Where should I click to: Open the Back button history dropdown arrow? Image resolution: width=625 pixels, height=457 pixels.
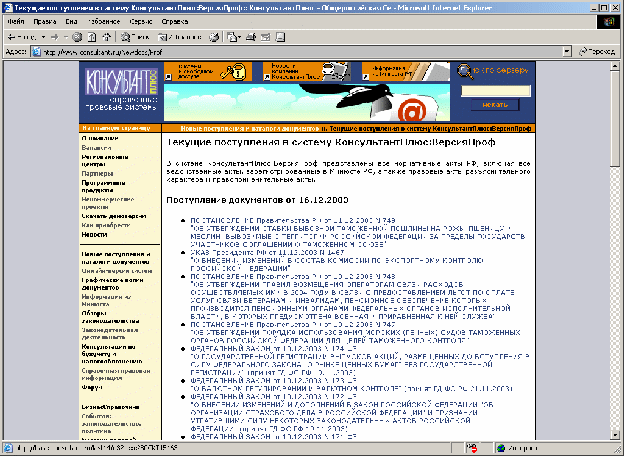[x=43, y=37]
